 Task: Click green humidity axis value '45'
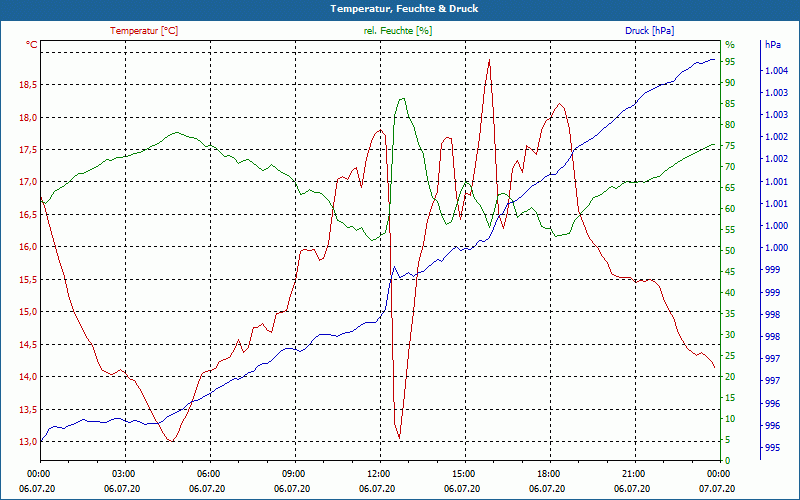click(730, 272)
